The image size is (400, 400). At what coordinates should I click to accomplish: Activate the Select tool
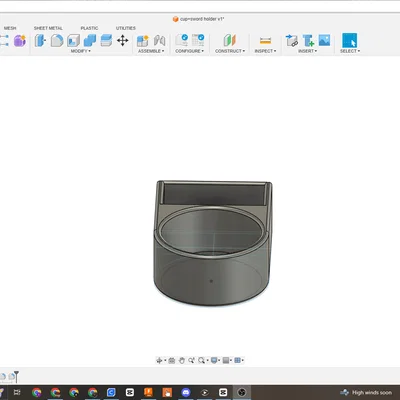pyautogui.click(x=349, y=40)
